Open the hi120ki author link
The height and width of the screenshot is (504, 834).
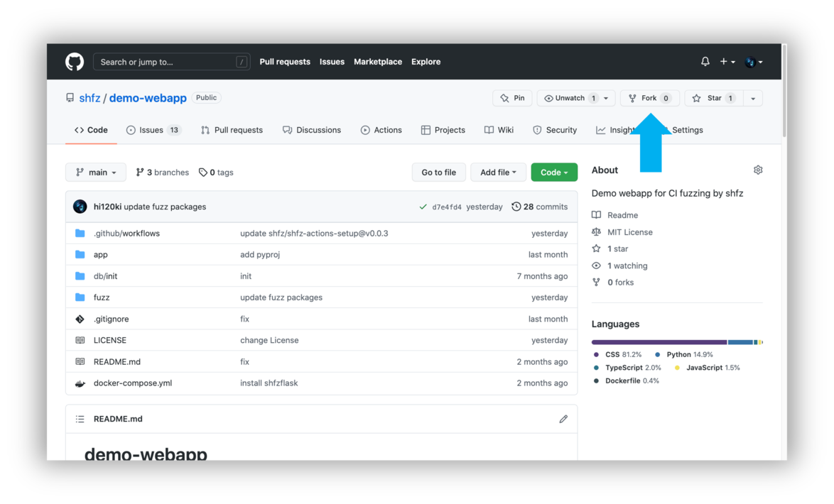[107, 207]
